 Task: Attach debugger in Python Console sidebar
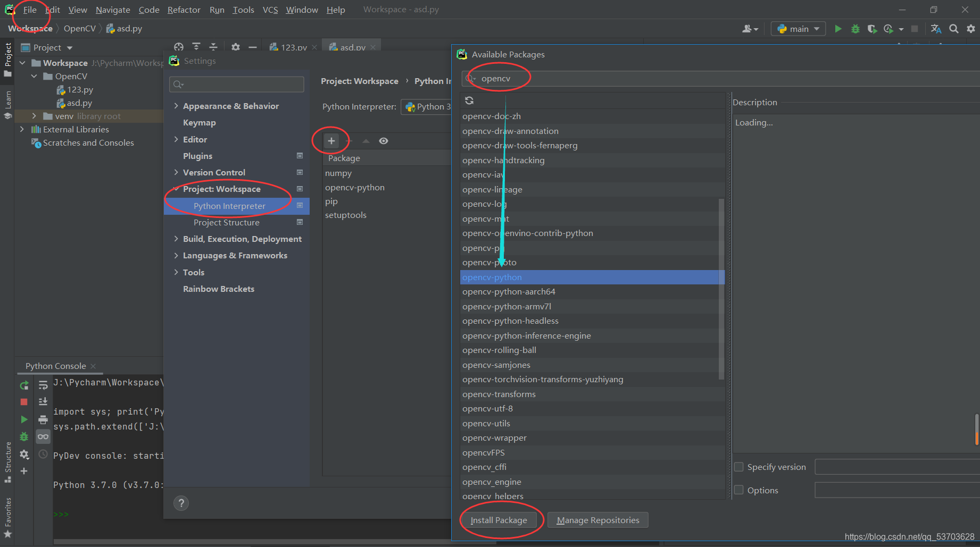pos(24,436)
